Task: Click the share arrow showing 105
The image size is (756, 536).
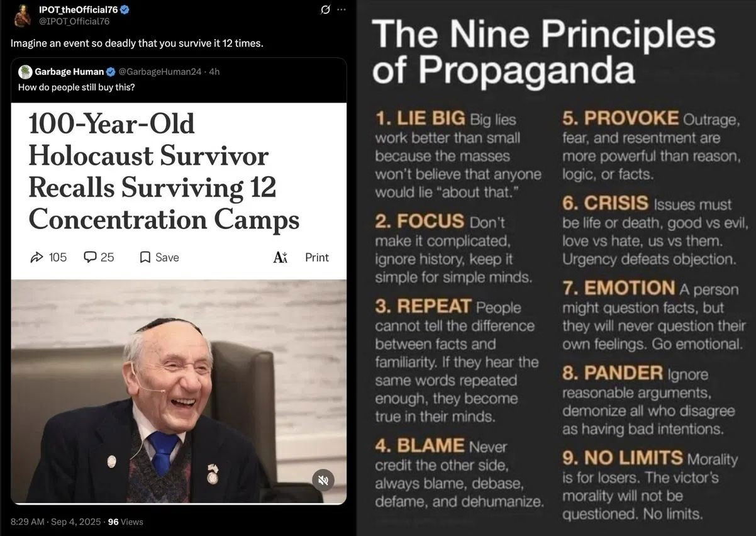Action: (x=37, y=257)
